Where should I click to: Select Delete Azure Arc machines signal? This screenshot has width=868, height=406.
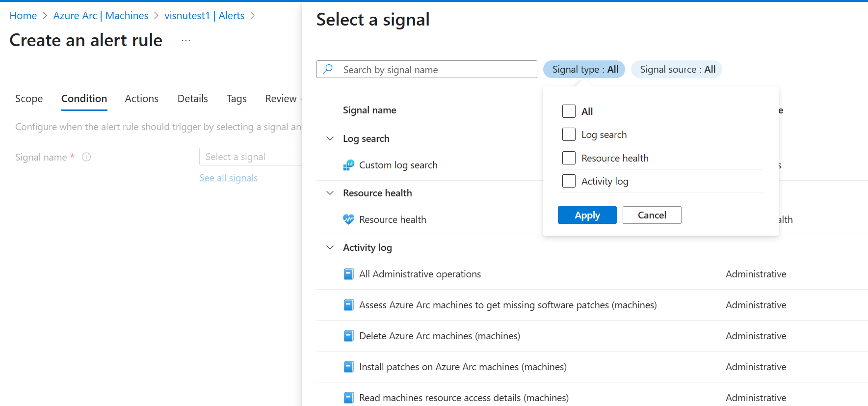440,336
